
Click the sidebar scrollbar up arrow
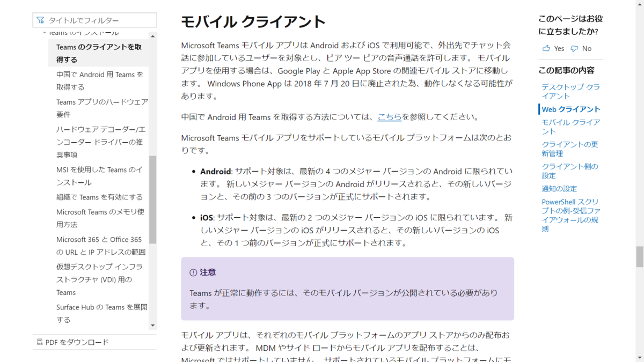pyautogui.click(x=153, y=36)
